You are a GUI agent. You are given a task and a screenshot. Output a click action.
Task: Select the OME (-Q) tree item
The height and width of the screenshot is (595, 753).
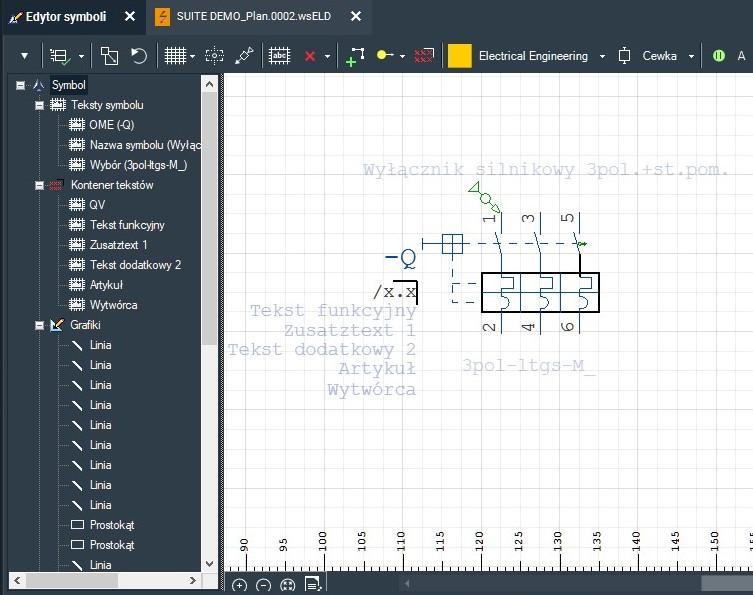pos(111,125)
